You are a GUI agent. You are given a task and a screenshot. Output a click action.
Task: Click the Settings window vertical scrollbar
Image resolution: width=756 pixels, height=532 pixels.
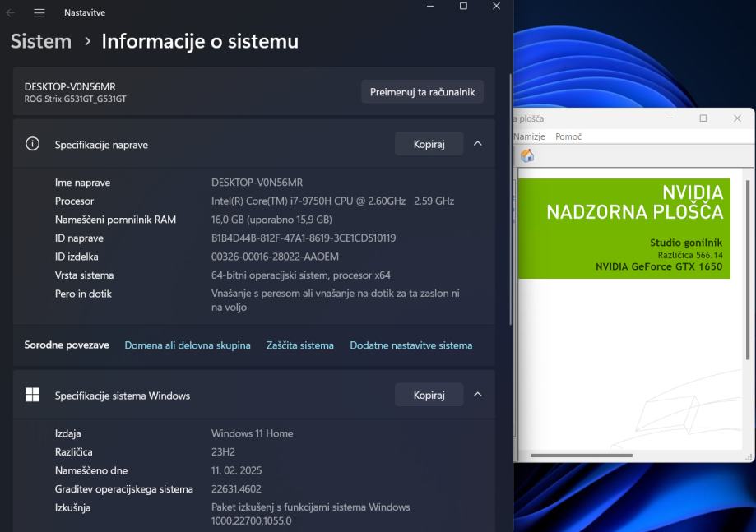pyautogui.click(x=510, y=199)
